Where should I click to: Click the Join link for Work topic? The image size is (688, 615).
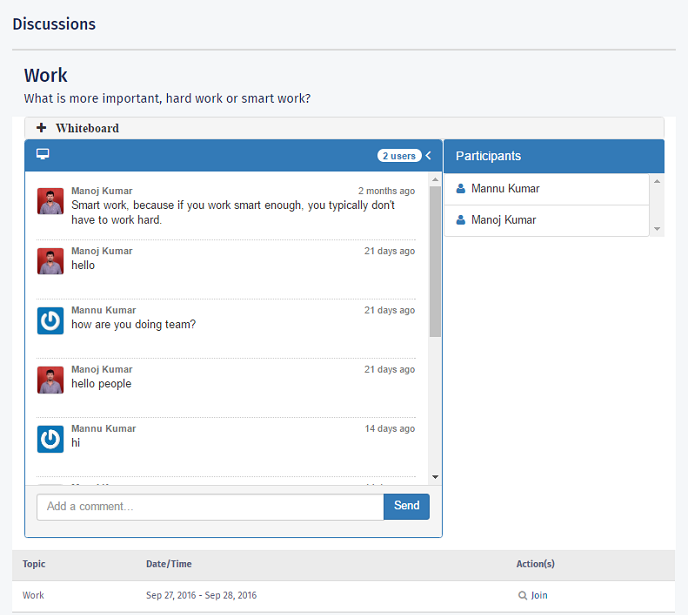[x=539, y=595]
